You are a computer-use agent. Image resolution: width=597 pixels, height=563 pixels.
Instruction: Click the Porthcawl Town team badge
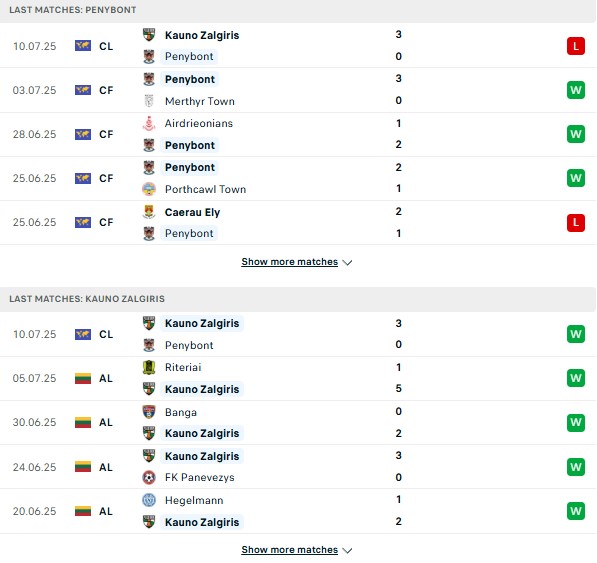(149, 189)
